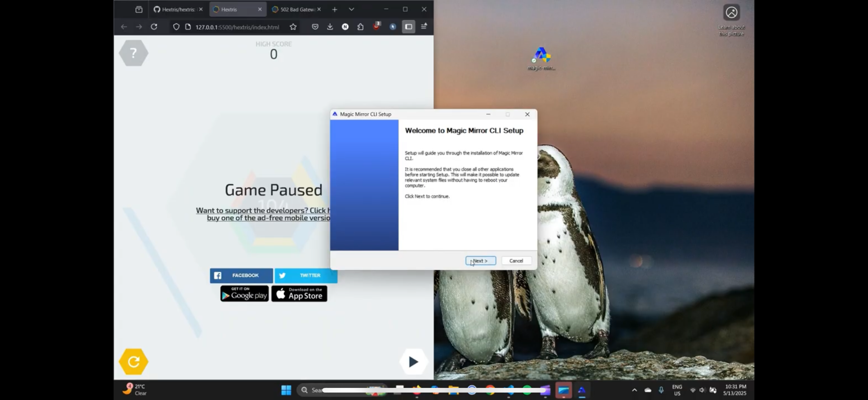The height and width of the screenshot is (400, 868).
Task: Expand the list-all-tabs chevron
Action: 351,9
